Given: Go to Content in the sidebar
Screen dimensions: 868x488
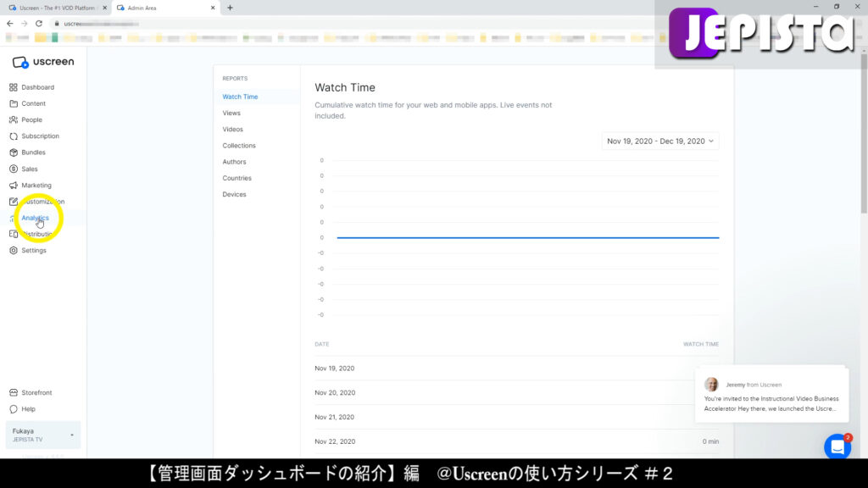Looking at the screenshot, I should click(33, 103).
